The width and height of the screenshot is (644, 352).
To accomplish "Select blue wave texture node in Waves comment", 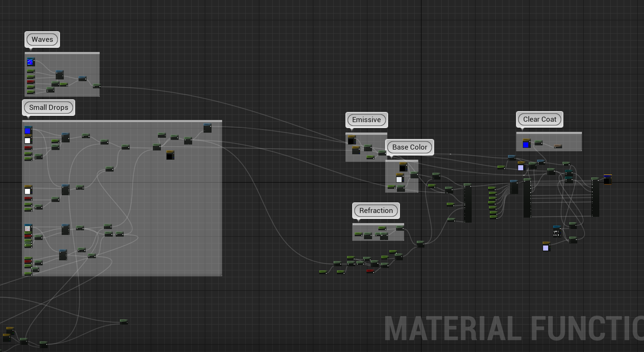I will 30,62.
